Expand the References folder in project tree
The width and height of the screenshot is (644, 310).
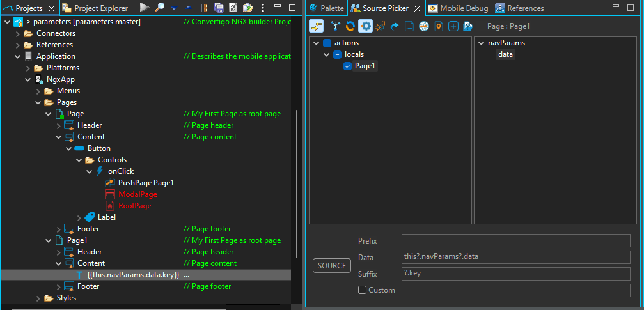tap(18, 45)
